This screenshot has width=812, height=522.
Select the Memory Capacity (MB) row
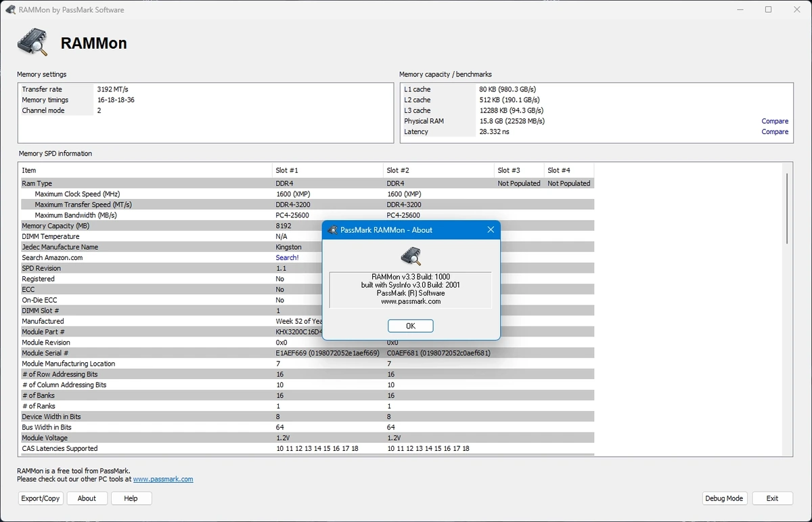pyautogui.click(x=307, y=226)
